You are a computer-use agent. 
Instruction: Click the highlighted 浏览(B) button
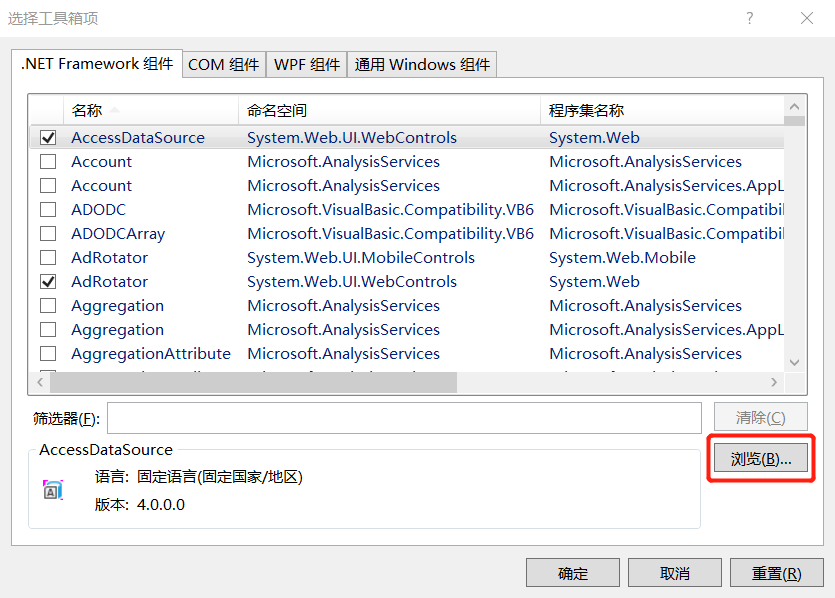click(760, 458)
